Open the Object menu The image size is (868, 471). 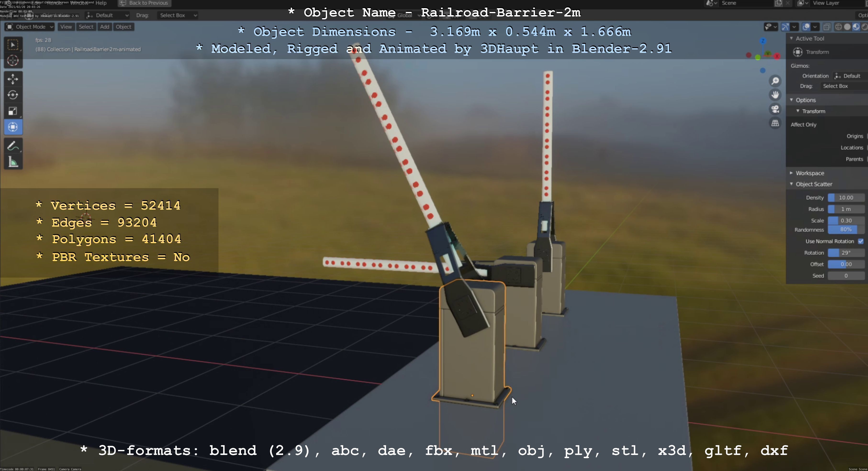(x=124, y=27)
